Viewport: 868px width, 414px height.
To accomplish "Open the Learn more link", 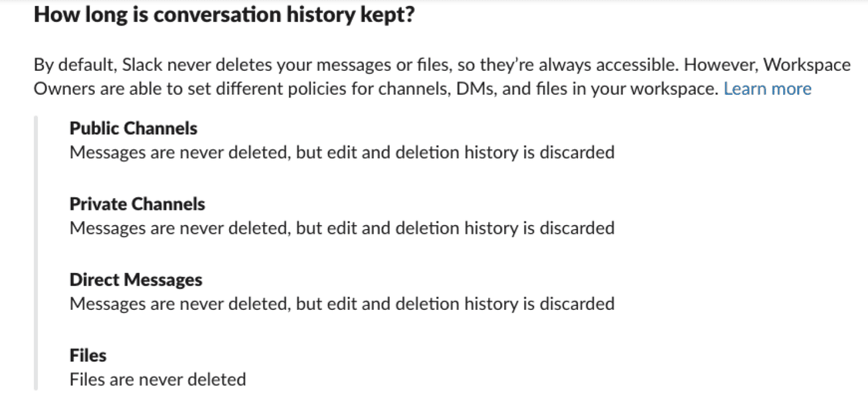I will (767, 89).
